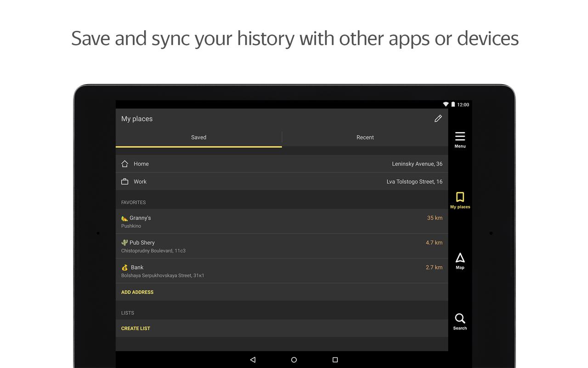Tap the Bank money bag icon

[x=124, y=267]
